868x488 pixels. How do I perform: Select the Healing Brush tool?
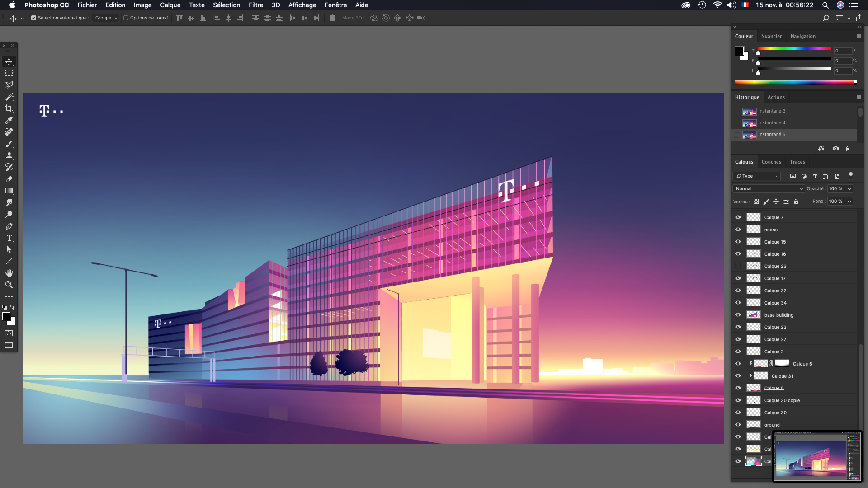tap(9, 132)
